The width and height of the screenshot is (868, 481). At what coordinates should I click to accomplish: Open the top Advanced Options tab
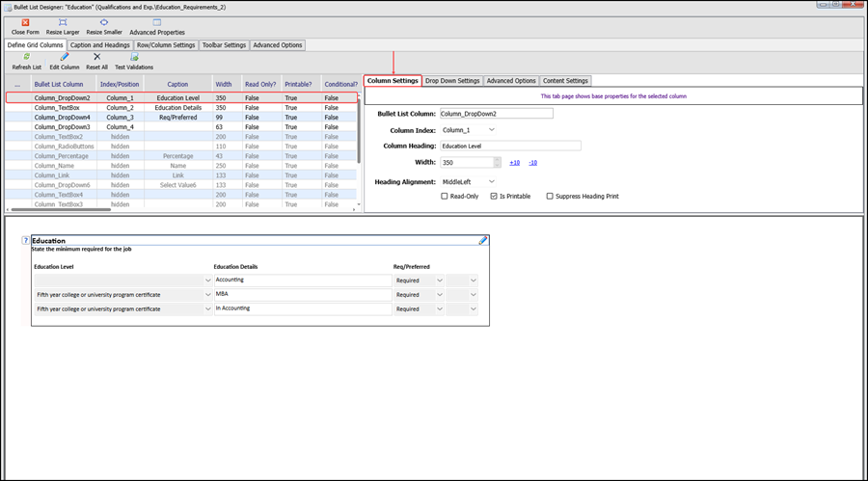coord(278,45)
